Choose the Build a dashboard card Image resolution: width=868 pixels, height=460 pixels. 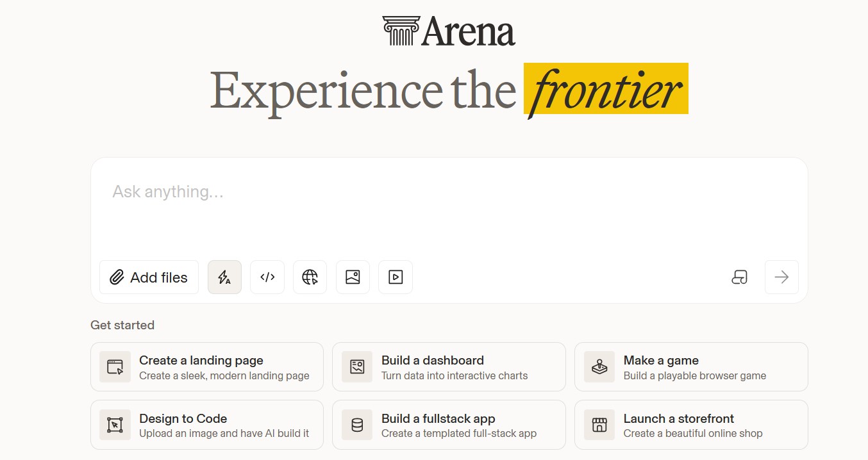(449, 367)
